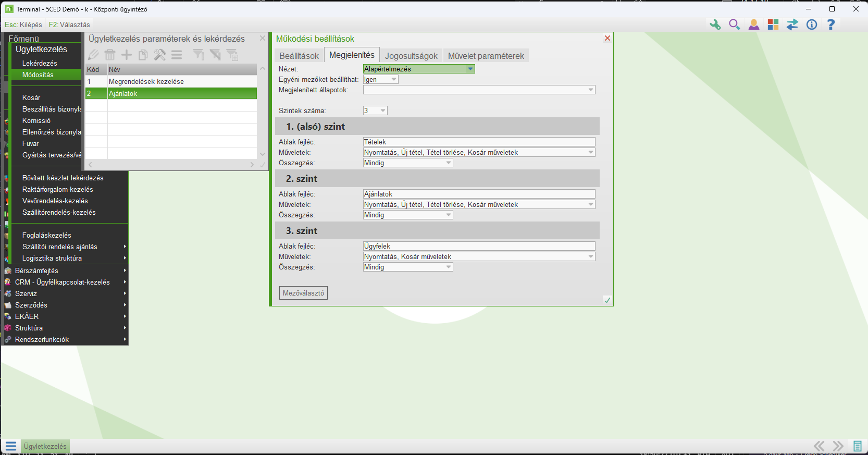Click the trash delete icon in parameter list toolbar
The width and height of the screenshot is (868, 455).
pyautogui.click(x=110, y=55)
